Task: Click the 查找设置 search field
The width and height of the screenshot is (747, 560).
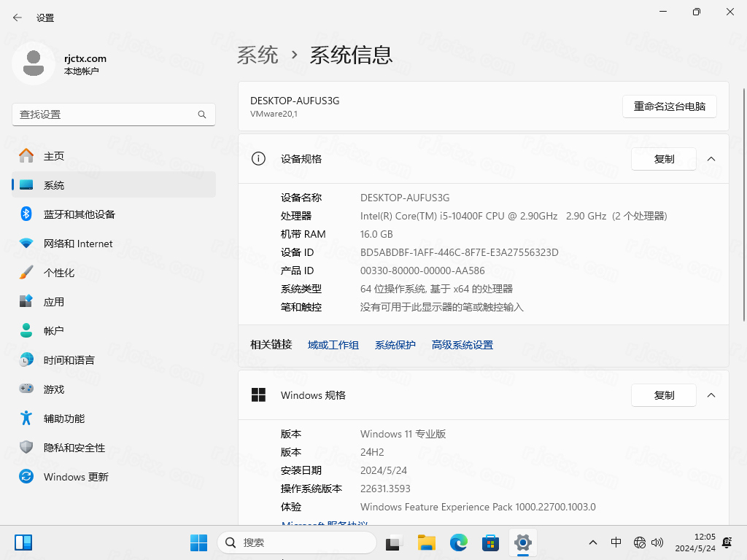Action: [114, 114]
